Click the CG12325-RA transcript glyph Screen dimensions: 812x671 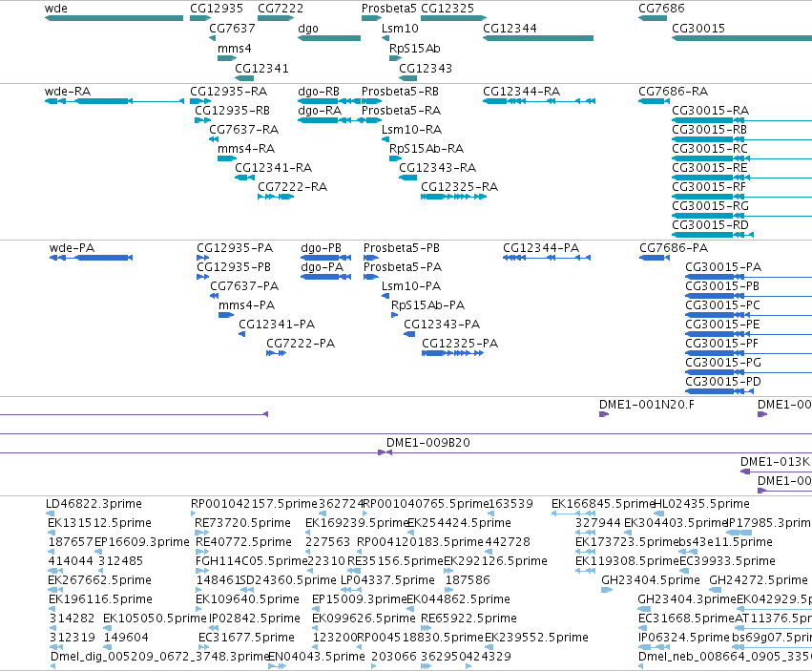pos(453,197)
